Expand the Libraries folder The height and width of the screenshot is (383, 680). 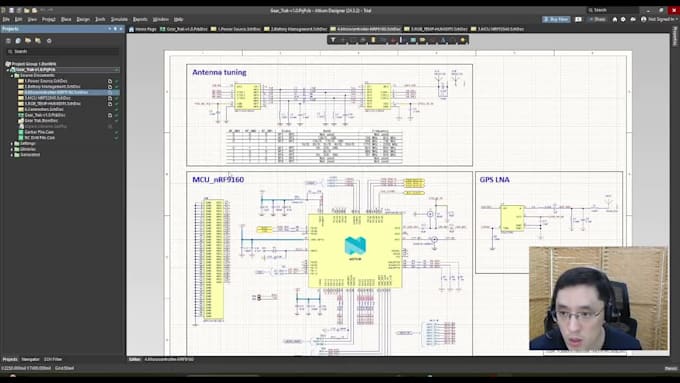[12, 149]
